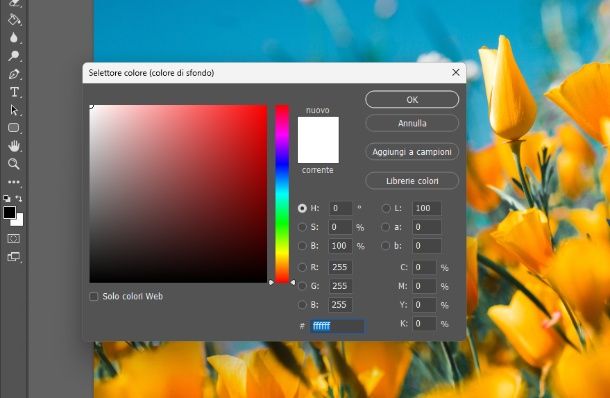Select the Lab a radio button
This screenshot has width=610, height=398.
coord(386,227)
